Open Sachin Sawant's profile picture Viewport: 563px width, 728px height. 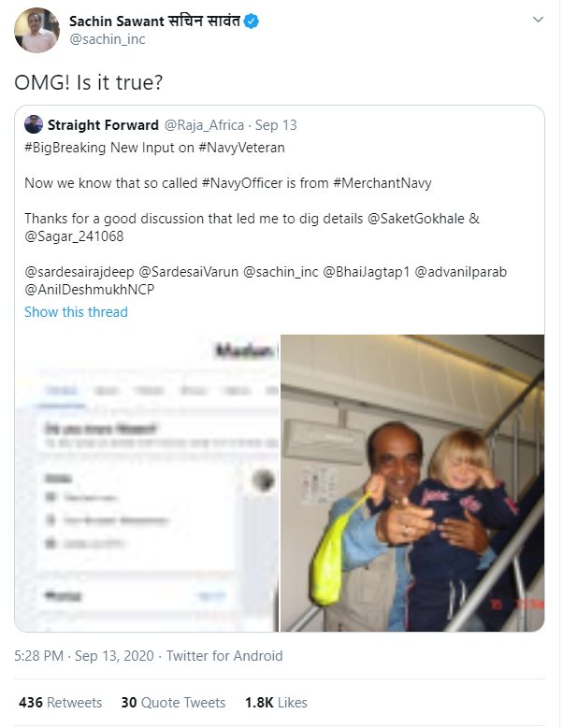[x=36, y=30]
